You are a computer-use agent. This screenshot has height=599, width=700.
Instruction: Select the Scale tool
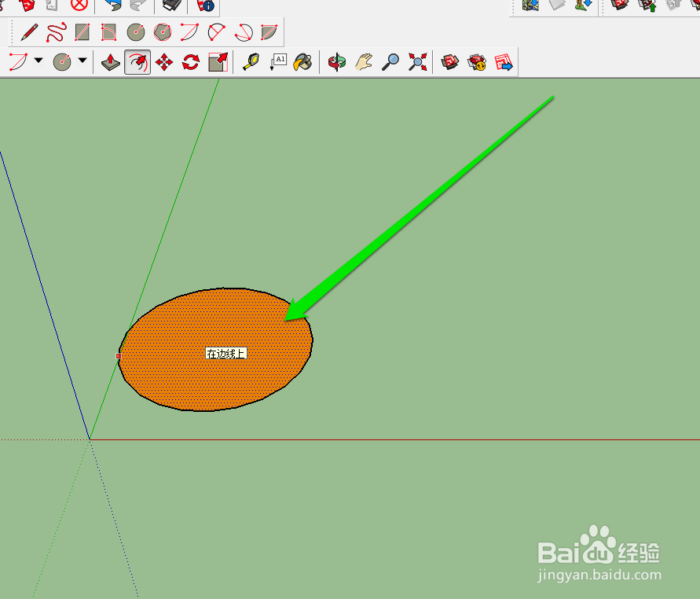pos(218,62)
